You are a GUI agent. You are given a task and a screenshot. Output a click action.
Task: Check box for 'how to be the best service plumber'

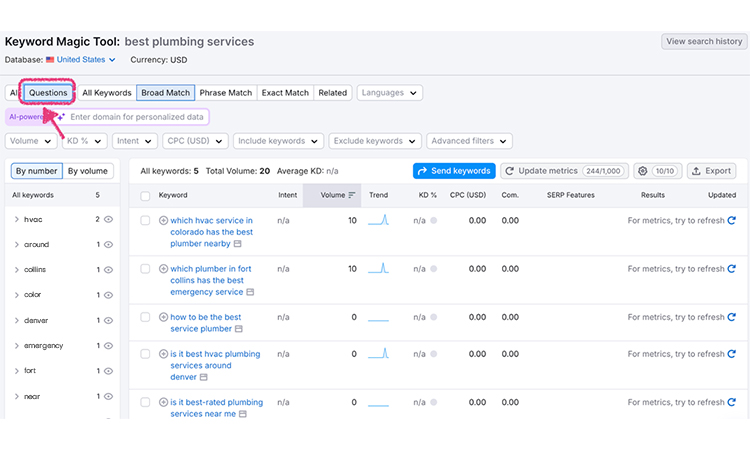tap(145, 317)
